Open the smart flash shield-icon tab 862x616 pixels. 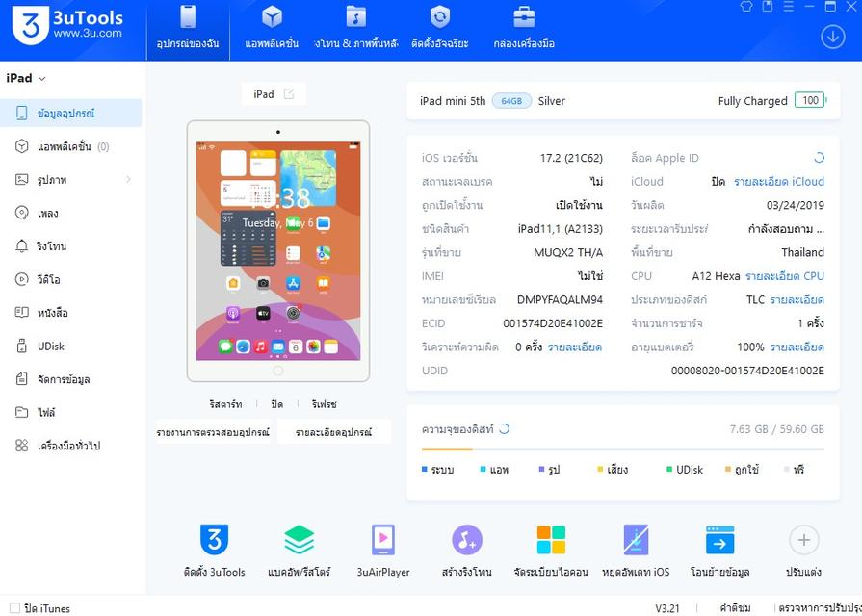pos(440,29)
